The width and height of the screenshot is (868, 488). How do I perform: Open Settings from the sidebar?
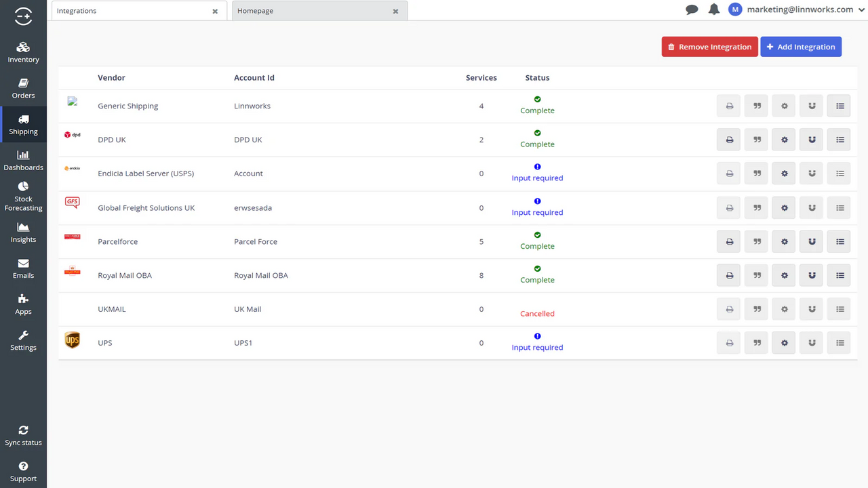coord(23,341)
